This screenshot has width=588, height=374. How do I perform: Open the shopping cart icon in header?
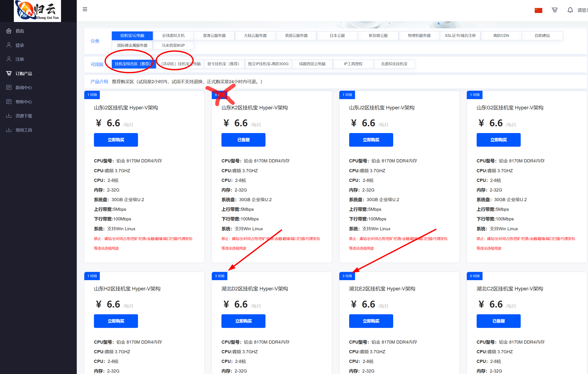554,10
